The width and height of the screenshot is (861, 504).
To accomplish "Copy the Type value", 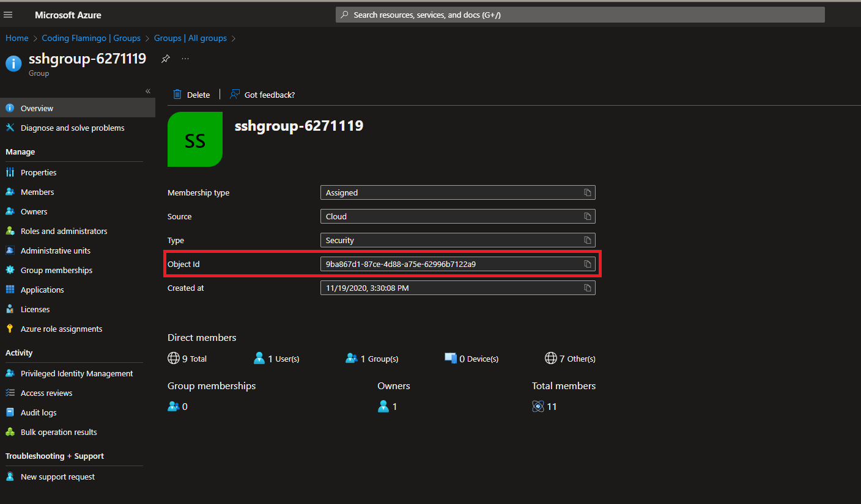I will pos(587,240).
